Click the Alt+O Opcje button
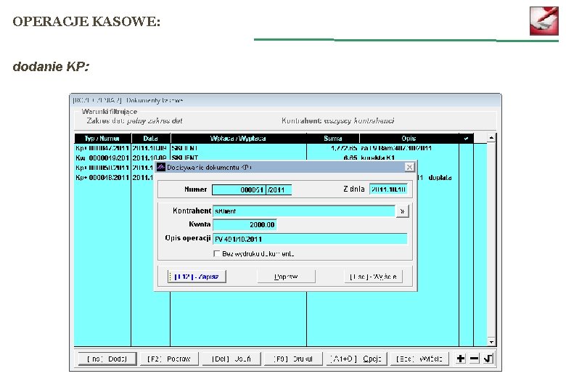This screenshot has width=566, height=392. point(356,359)
